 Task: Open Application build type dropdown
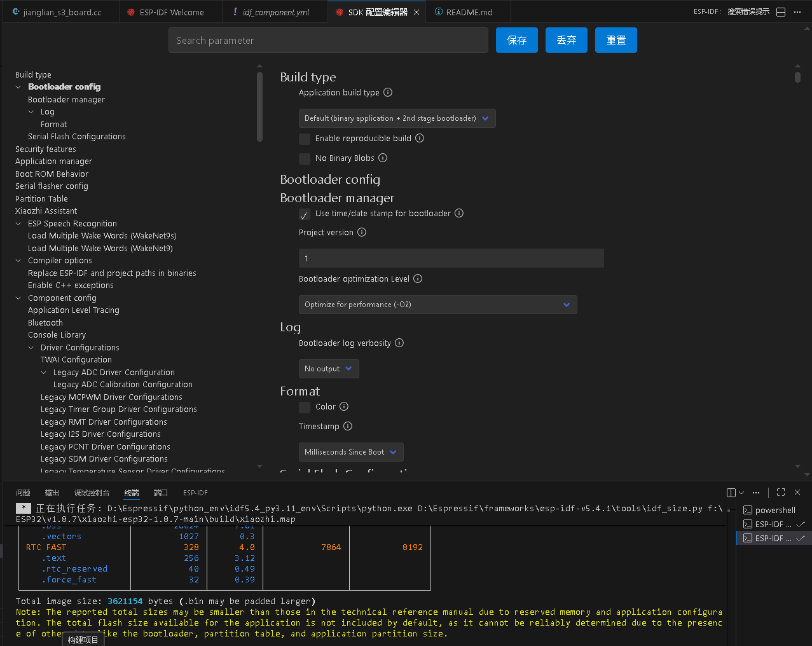coord(397,118)
